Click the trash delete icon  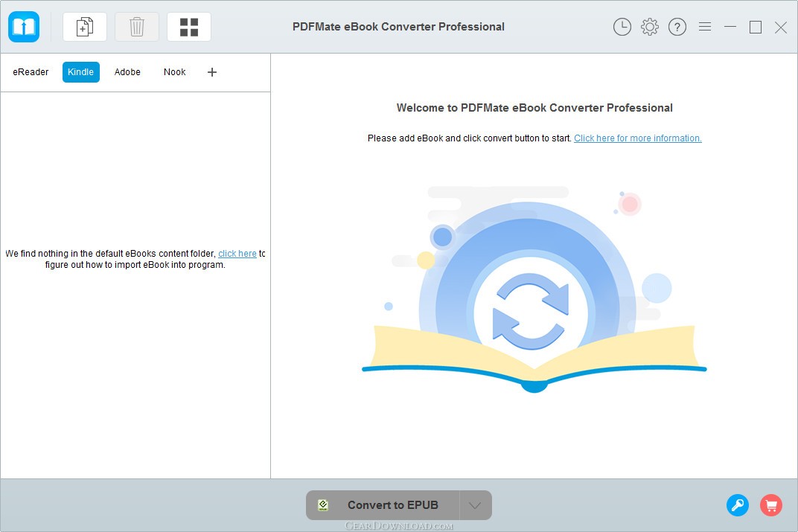pyautogui.click(x=137, y=27)
